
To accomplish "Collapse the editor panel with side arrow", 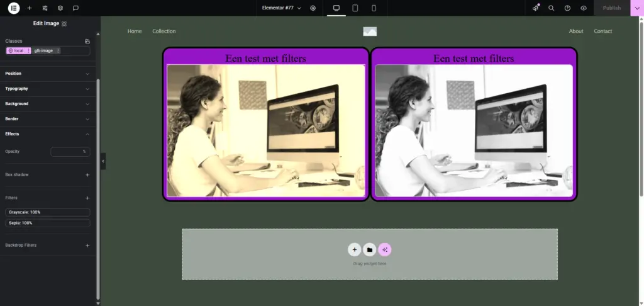I will 103,161.
